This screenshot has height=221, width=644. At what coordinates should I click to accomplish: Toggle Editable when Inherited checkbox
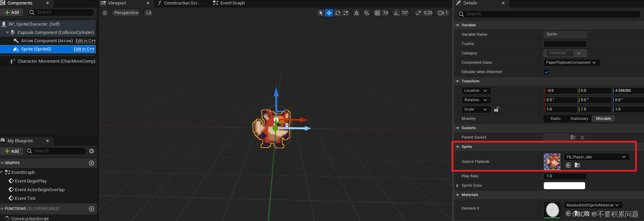point(547,72)
